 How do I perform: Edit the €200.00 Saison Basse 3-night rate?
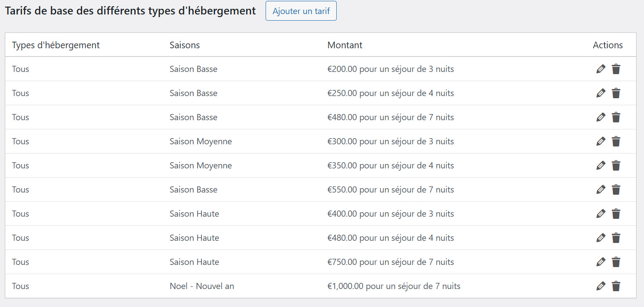[601, 69]
